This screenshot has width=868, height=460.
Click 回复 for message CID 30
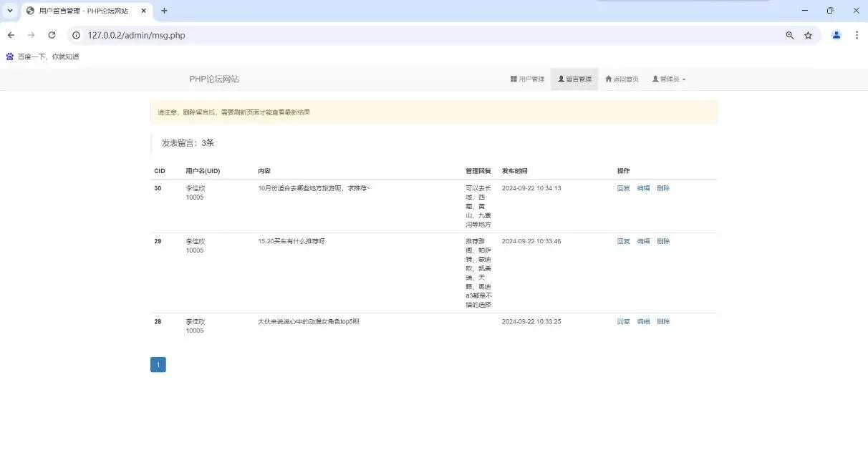(622, 188)
